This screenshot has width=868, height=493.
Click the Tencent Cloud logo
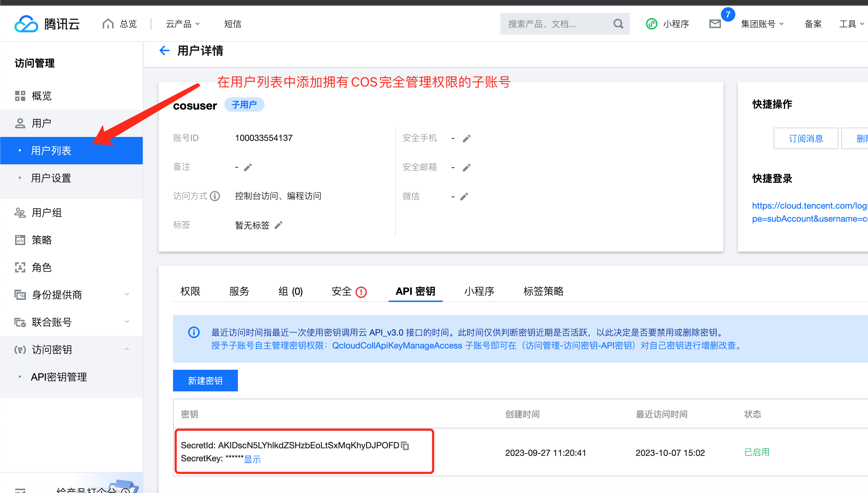tap(47, 24)
